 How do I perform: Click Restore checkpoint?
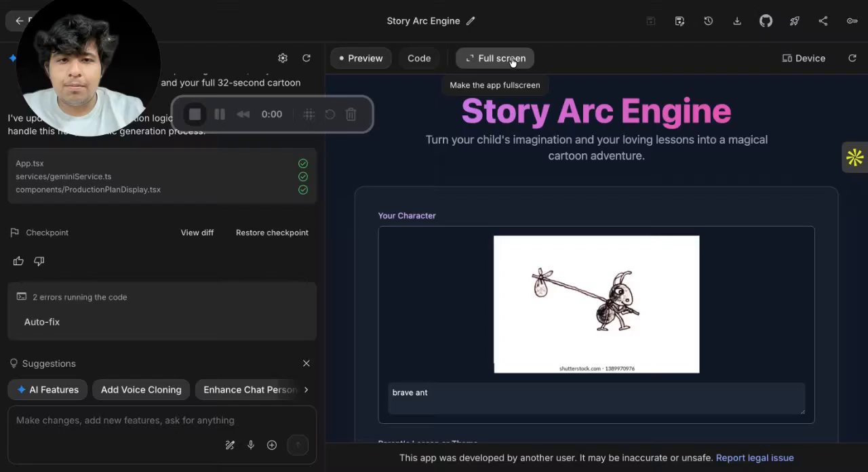pos(272,233)
